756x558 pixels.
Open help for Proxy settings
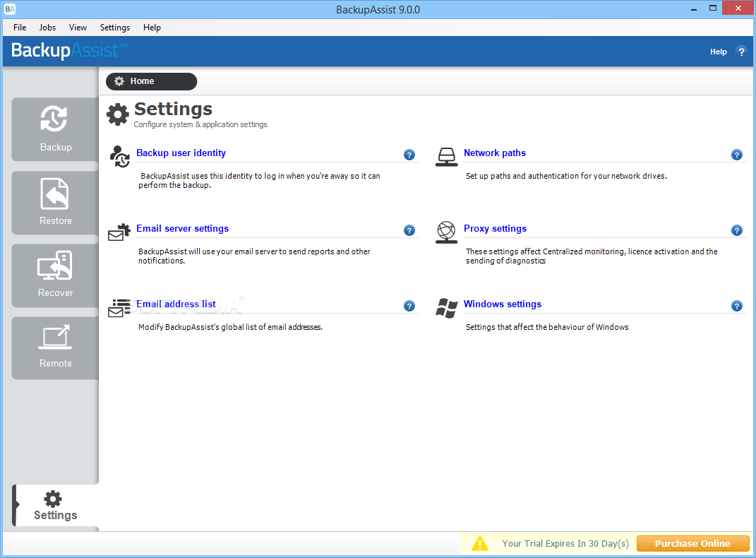click(737, 230)
